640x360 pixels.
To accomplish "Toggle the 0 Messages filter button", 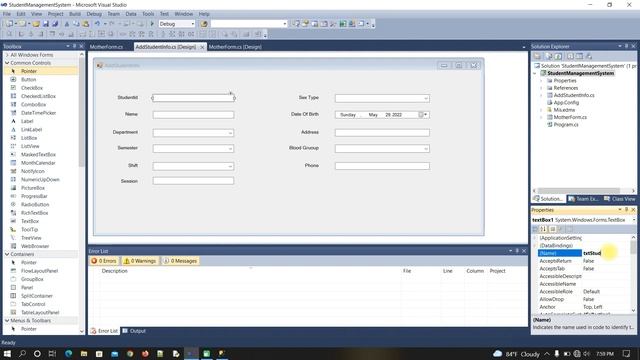I will click(x=180, y=261).
